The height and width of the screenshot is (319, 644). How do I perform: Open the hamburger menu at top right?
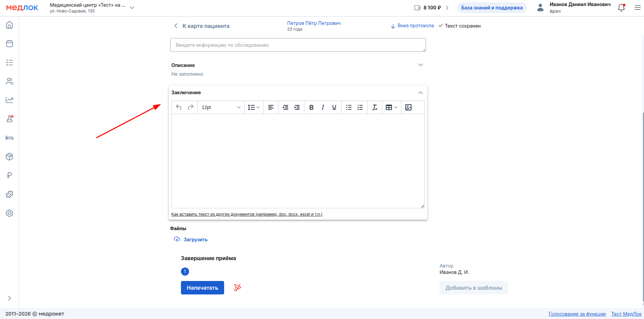pos(637,8)
